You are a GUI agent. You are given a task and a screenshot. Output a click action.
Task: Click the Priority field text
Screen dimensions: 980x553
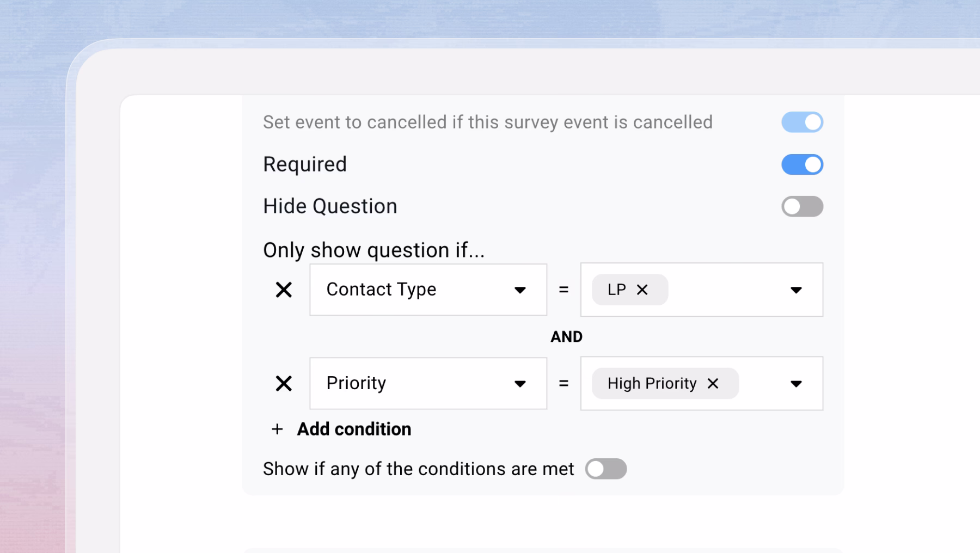point(356,383)
